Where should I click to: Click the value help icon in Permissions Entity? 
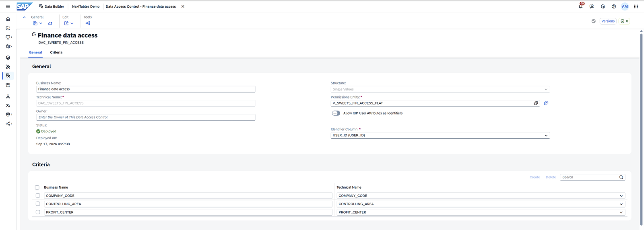[x=536, y=103]
